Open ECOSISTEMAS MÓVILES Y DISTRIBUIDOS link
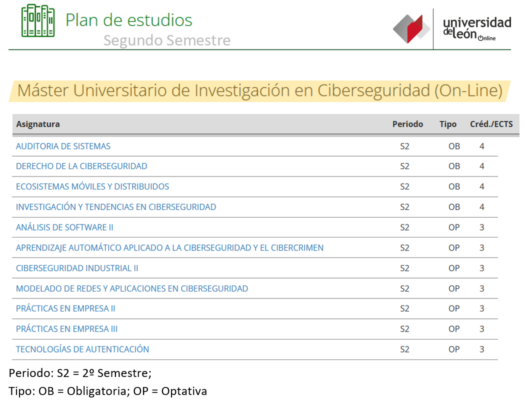The image size is (524, 404). coord(93,187)
